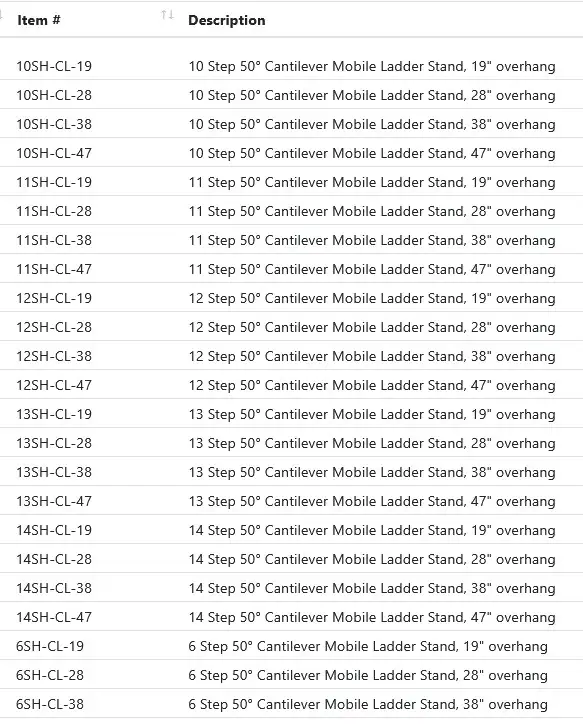Click the Item # column header
583x727 pixels.
[39, 20]
